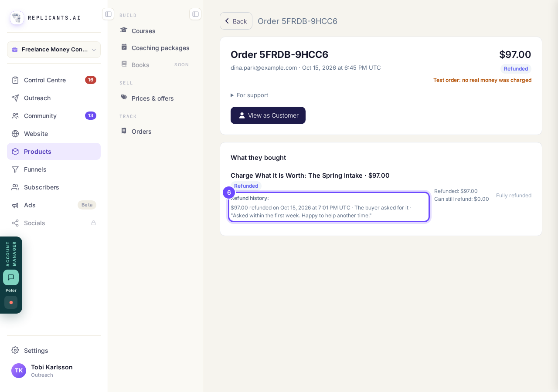Click the Prices & offers tag icon

coord(124,98)
